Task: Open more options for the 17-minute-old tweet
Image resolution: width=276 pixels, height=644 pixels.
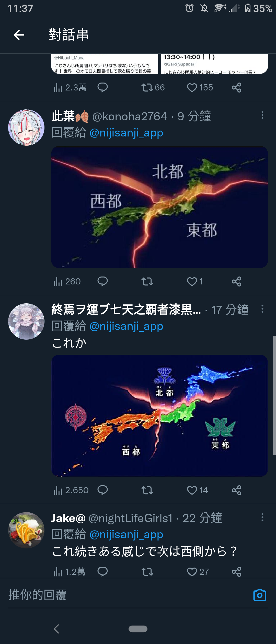Action: tap(262, 309)
